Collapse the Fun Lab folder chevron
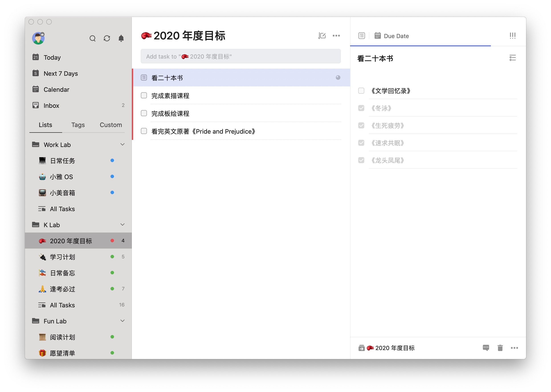 [122, 321]
